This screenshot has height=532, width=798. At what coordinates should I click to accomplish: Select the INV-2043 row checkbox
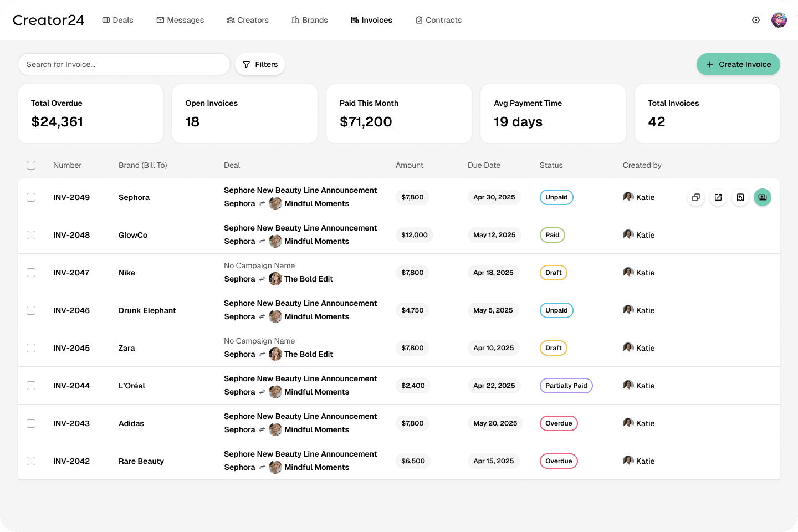[31, 423]
